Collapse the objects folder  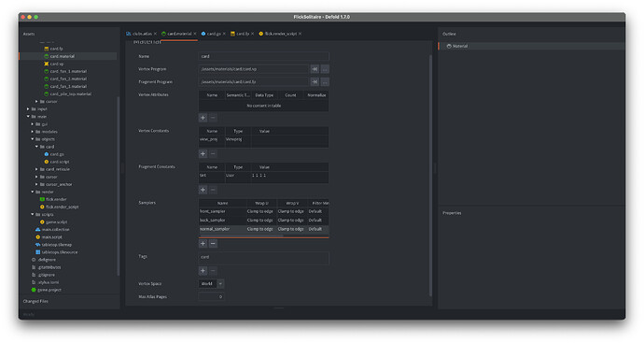click(x=33, y=139)
